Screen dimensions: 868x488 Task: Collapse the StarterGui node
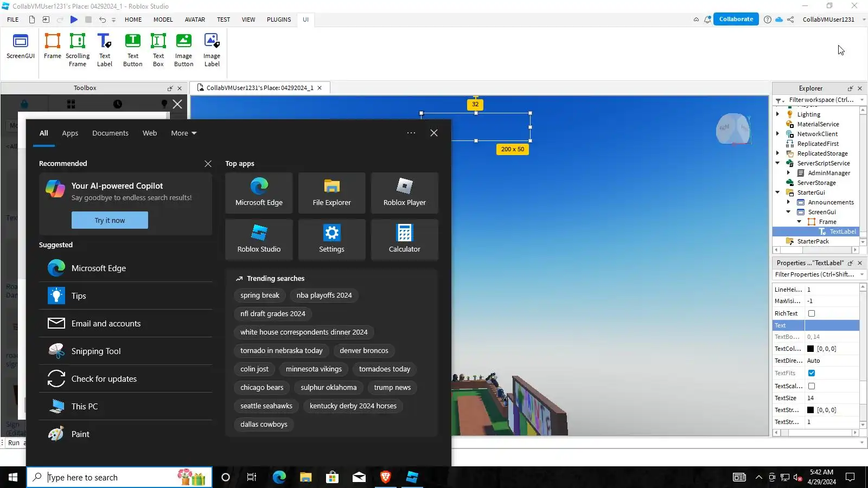click(778, 192)
